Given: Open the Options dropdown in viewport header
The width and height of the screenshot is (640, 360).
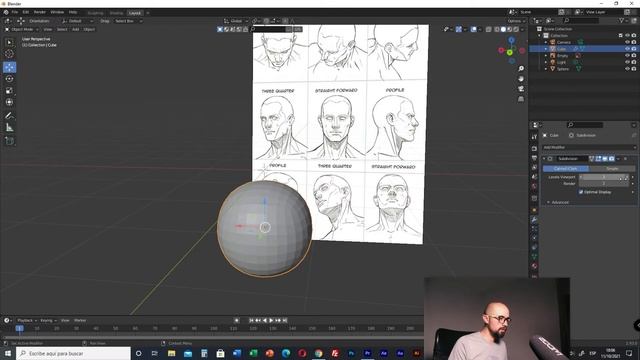Looking at the screenshot, I should pos(516,21).
